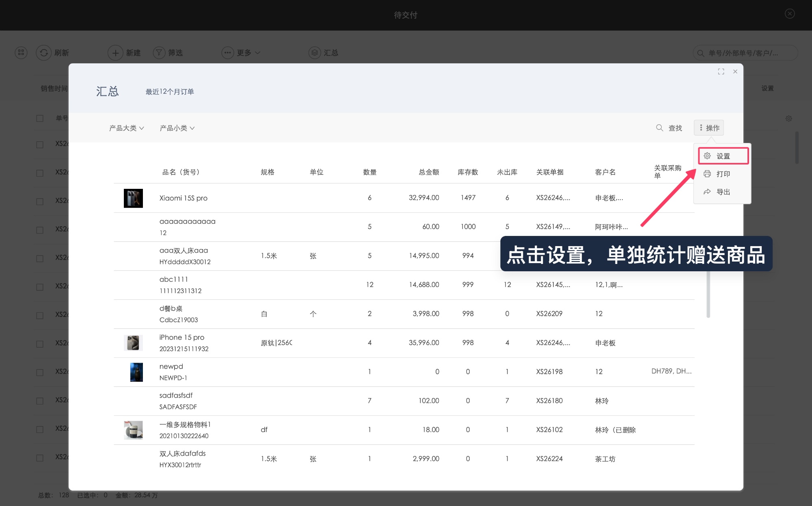Click the column settings gear at table right
The image size is (812, 506).
788,119
